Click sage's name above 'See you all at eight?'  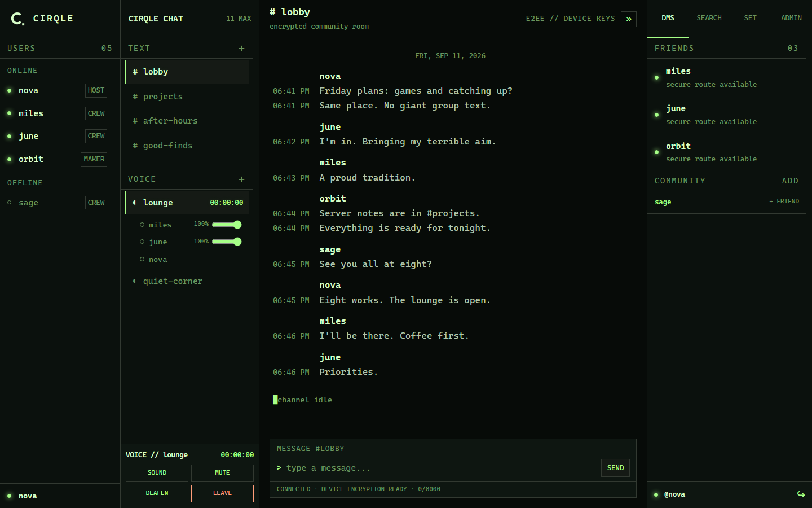pyautogui.click(x=330, y=249)
